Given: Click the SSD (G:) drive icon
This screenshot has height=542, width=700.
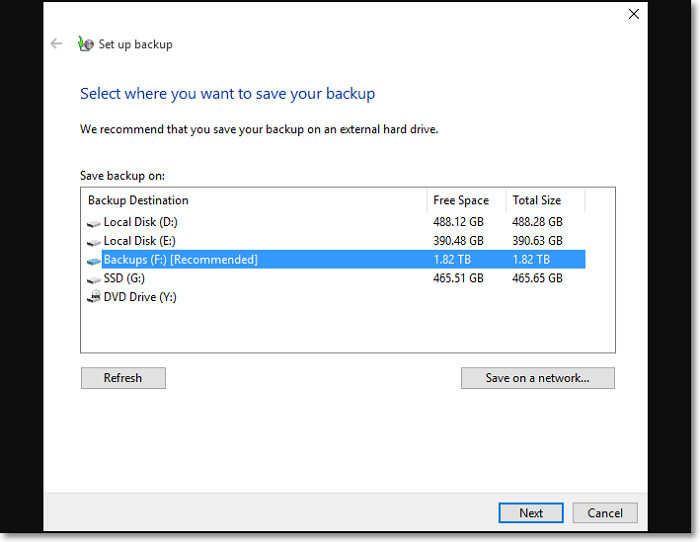Looking at the screenshot, I should tap(93, 279).
